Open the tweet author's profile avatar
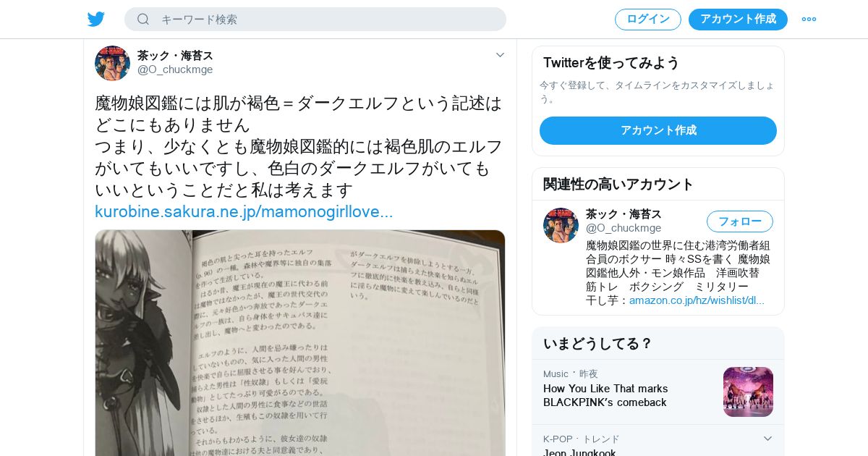The width and height of the screenshot is (868, 456). point(112,63)
